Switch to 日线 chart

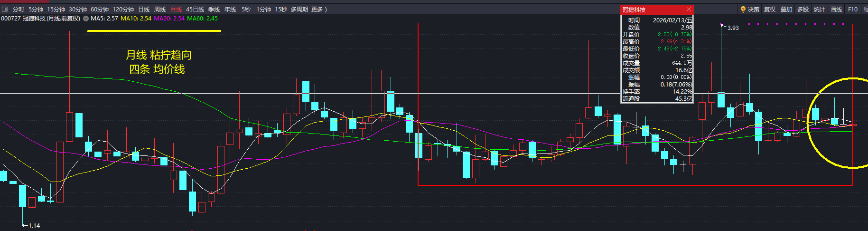(144, 9)
